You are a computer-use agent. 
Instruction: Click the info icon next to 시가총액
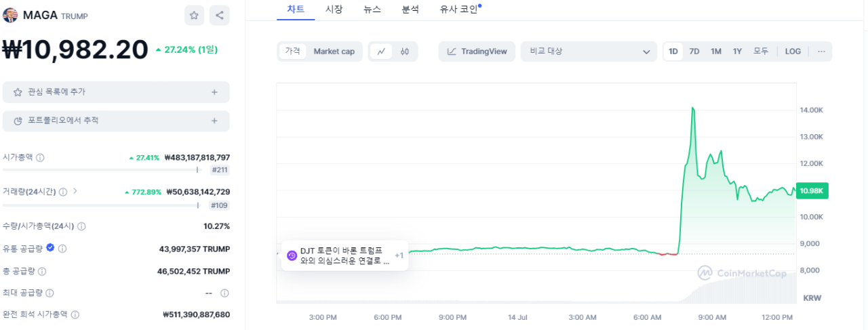click(40, 158)
